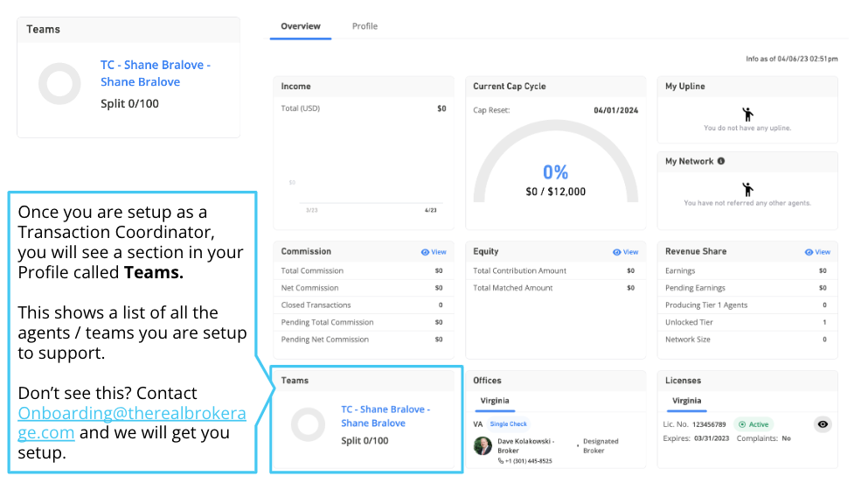Viewport: 868px width, 483px height.
Task: Click the Single Check badge in Offices
Action: (509, 424)
